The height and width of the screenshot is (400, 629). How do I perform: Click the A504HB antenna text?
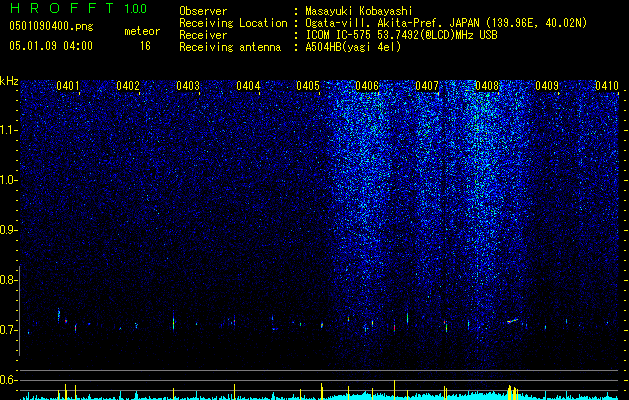pos(353,47)
